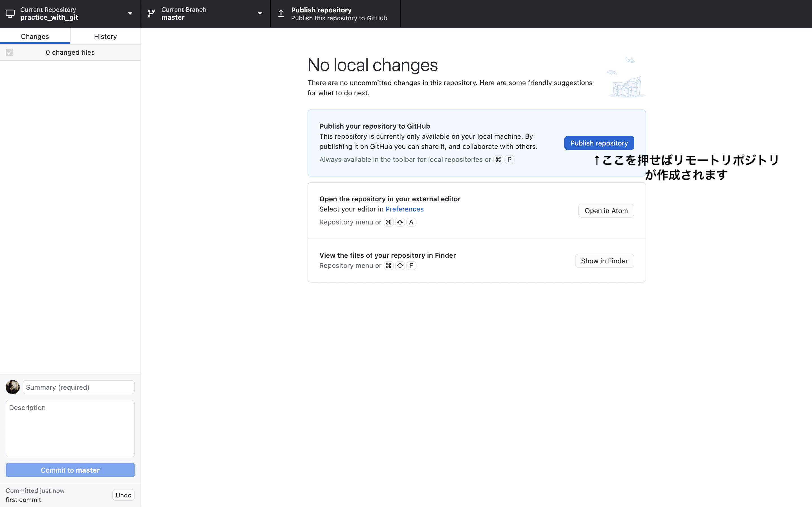Open the Preferences link
The height and width of the screenshot is (507, 812).
click(x=404, y=209)
